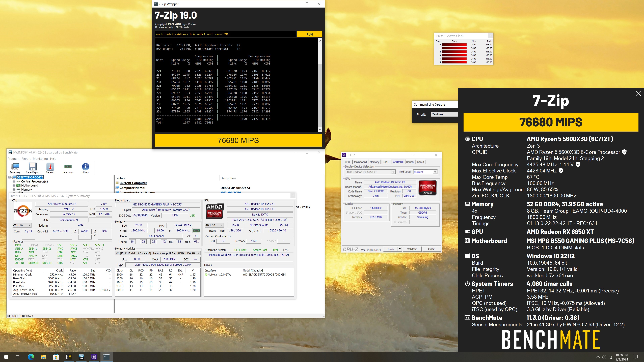This screenshot has width=644, height=362.
Task: Open the notification center icon
Action: tap(635, 357)
